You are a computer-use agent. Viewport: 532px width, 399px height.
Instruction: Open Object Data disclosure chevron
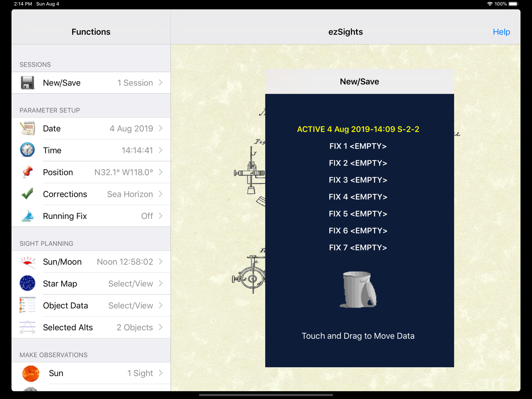coord(161,305)
